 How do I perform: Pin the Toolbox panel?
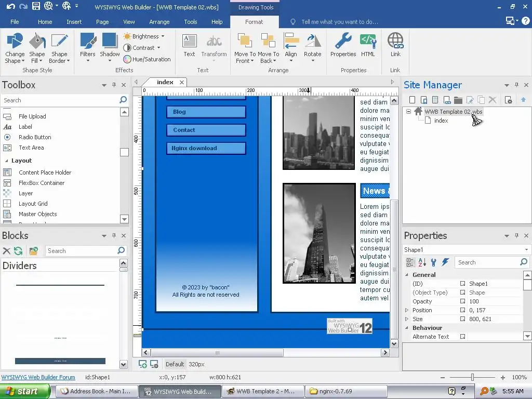click(114, 85)
